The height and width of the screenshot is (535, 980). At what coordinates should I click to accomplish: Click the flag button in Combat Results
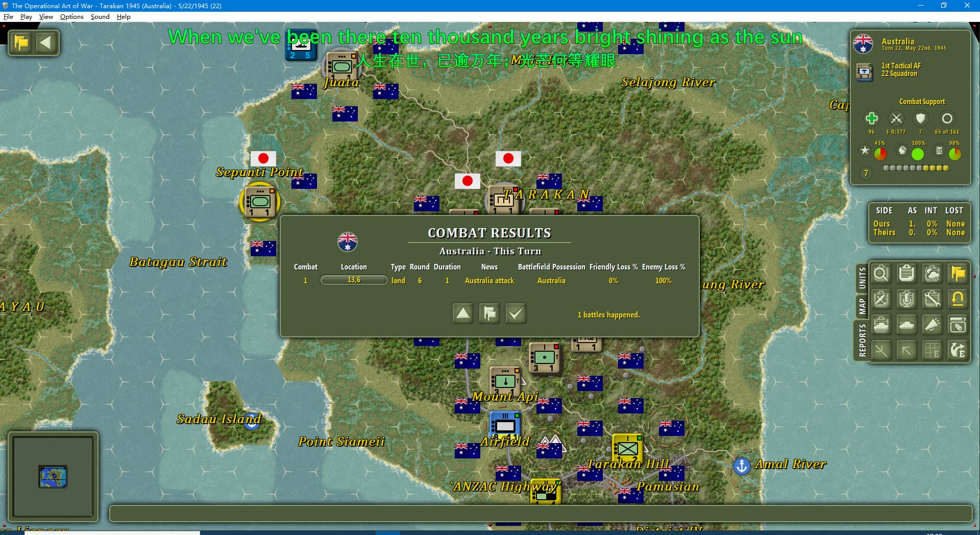[489, 313]
